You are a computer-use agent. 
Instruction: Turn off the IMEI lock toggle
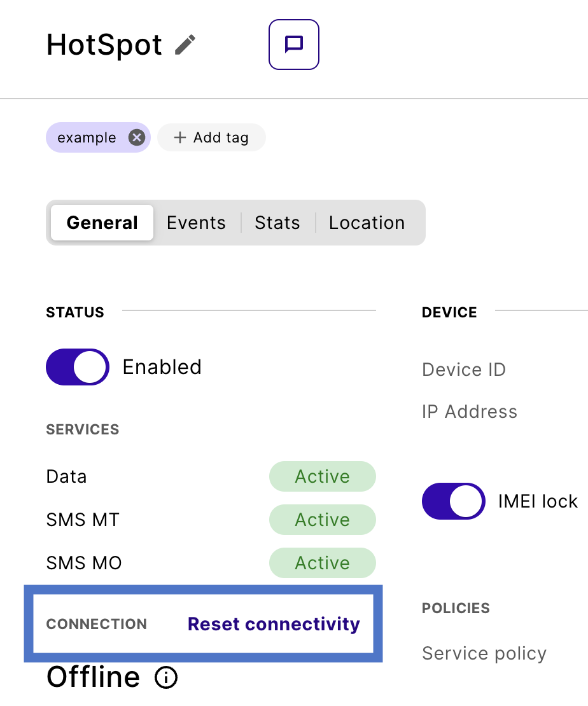click(453, 501)
